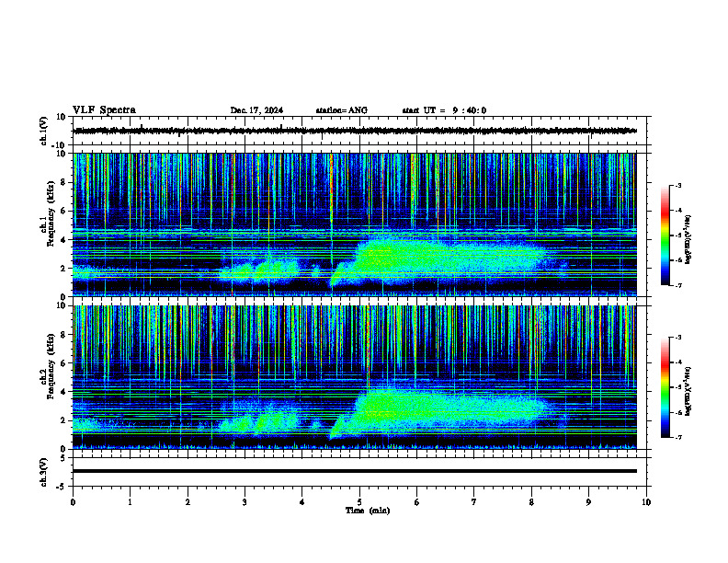Click time axis tick label "5"
The image size is (728, 563).
pos(359,502)
